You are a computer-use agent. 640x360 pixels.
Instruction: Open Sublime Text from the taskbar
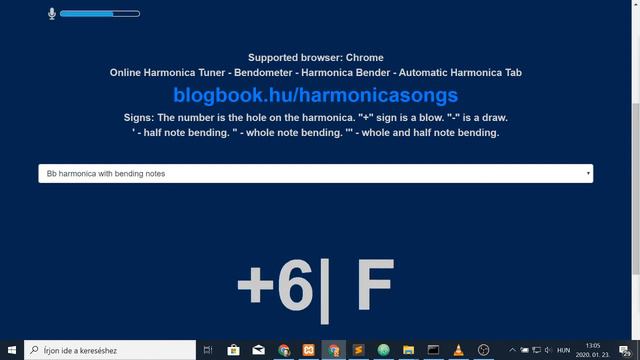tap(358, 350)
